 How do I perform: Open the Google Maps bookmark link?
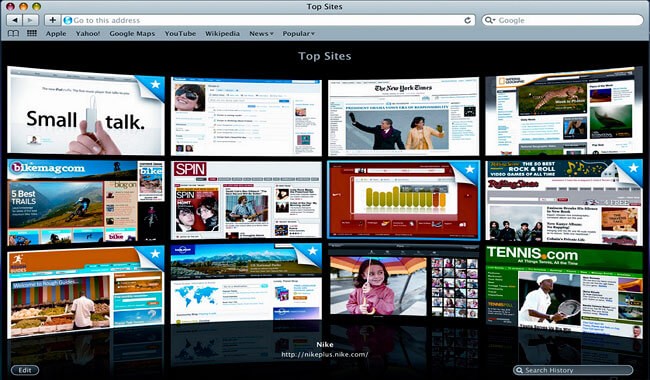pos(132,34)
